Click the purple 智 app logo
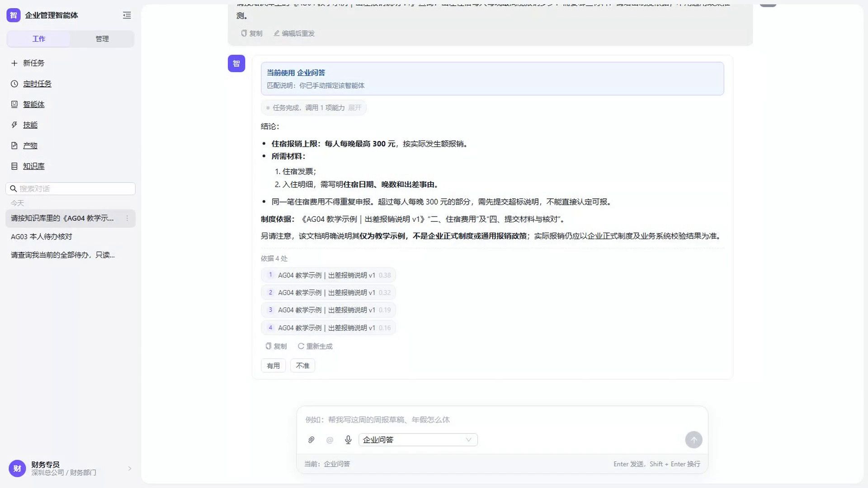The height and width of the screenshot is (488, 868). pos(14,15)
